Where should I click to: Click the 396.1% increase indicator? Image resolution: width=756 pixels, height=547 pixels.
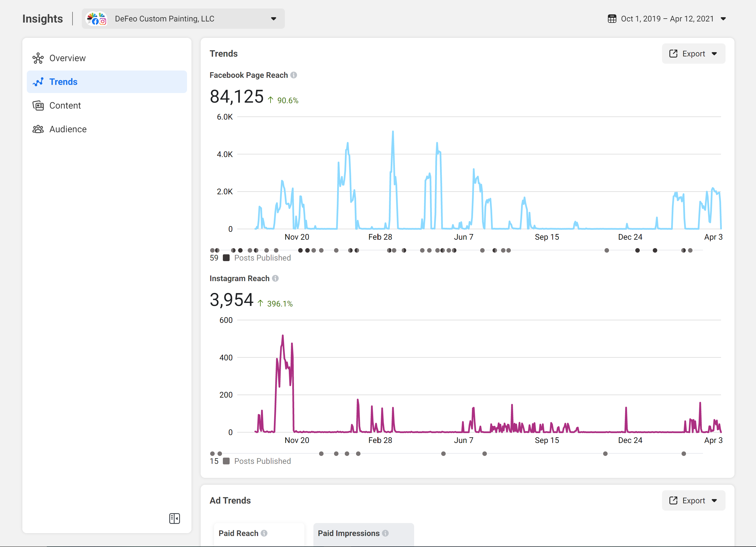click(275, 303)
